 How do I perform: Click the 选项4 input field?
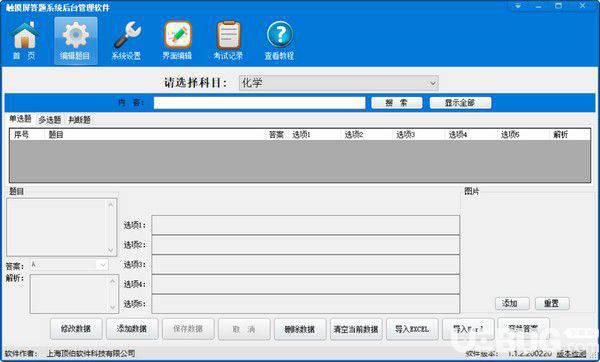pyautogui.click(x=306, y=284)
